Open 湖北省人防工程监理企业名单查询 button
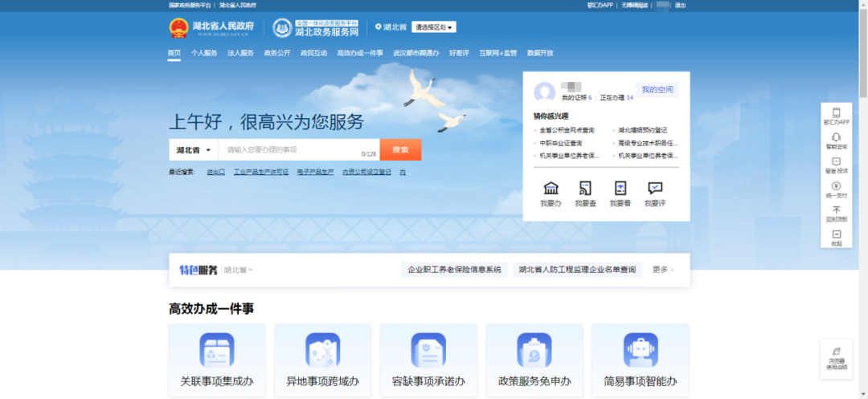This screenshot has width=868, height=399. (x=577, y=270)
